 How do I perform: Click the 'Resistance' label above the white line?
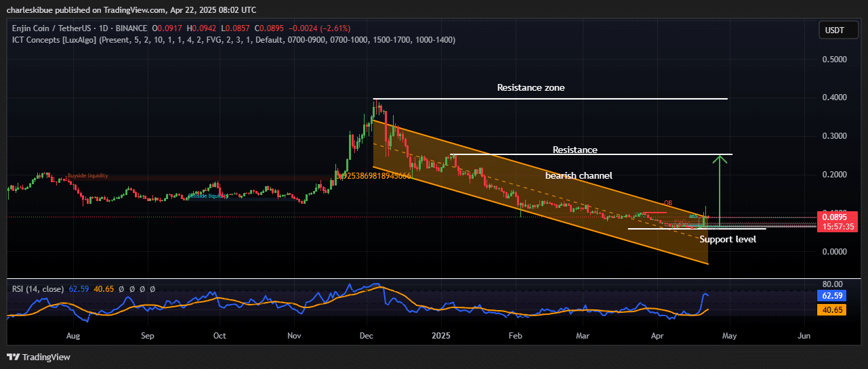point(575,150)
